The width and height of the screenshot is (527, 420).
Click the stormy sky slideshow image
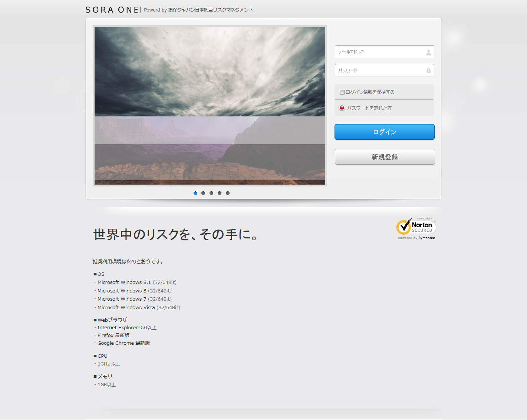coord(210,106)
